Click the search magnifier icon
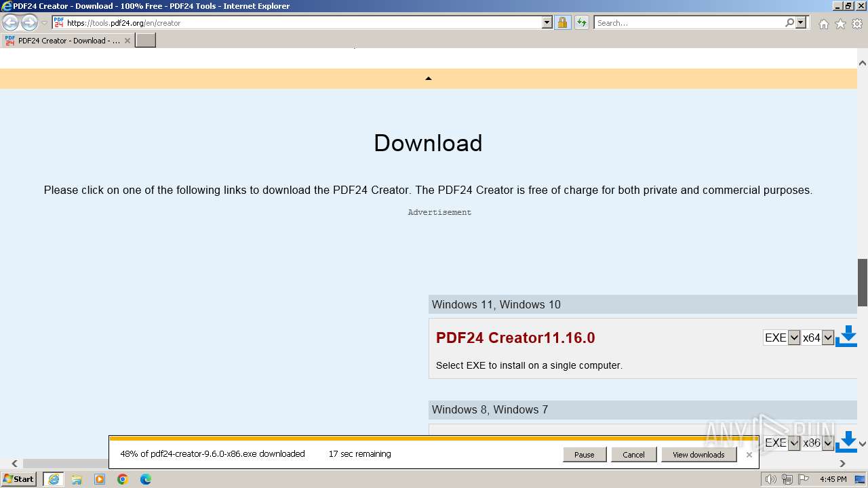 click(789, 22)
